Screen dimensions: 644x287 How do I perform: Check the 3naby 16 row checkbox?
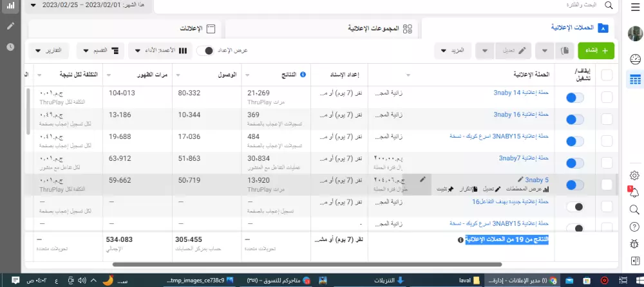click(x=607, y=119)
